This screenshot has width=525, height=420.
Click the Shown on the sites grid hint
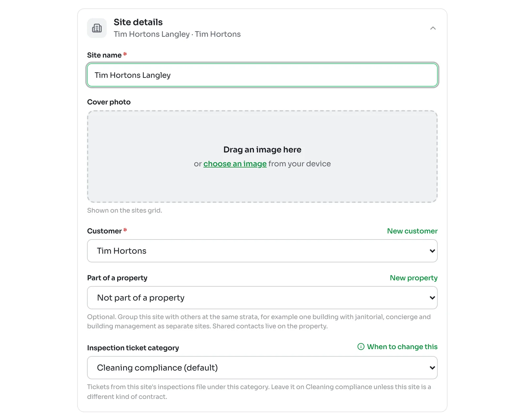[x=125, y=211]
